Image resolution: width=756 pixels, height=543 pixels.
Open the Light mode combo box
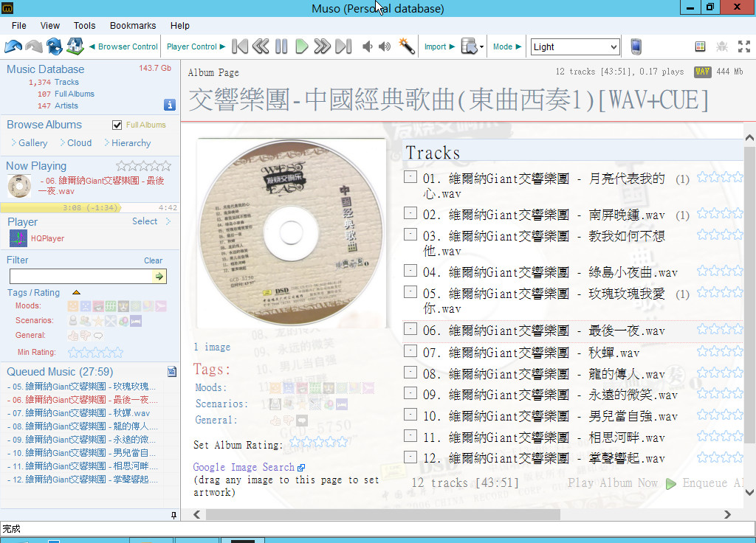coord(574,46)
